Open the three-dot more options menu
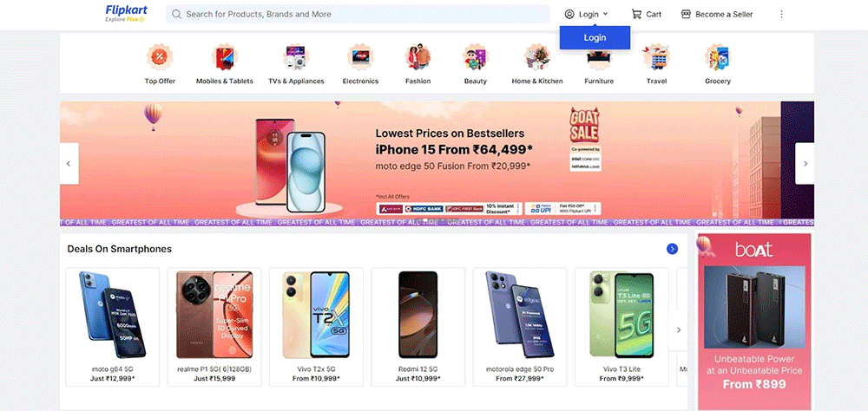This screenshot has width=868, height=411. pyautogui.click(x=782, y=14)
